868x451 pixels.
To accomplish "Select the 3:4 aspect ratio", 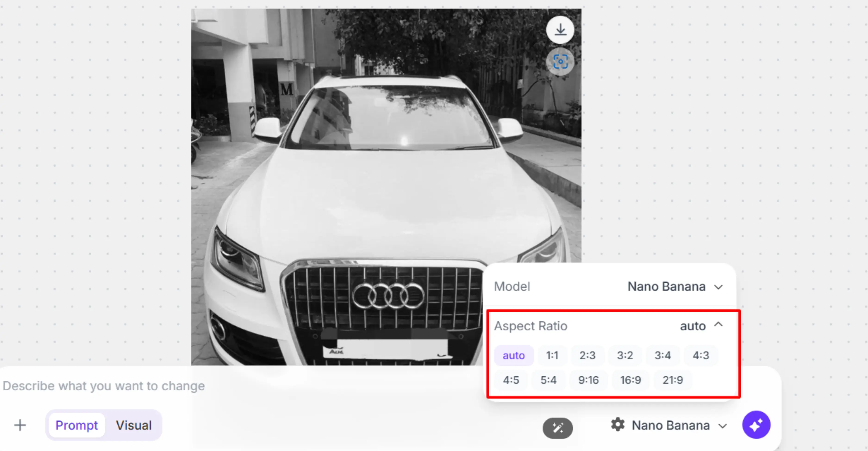I will [663, 355].
